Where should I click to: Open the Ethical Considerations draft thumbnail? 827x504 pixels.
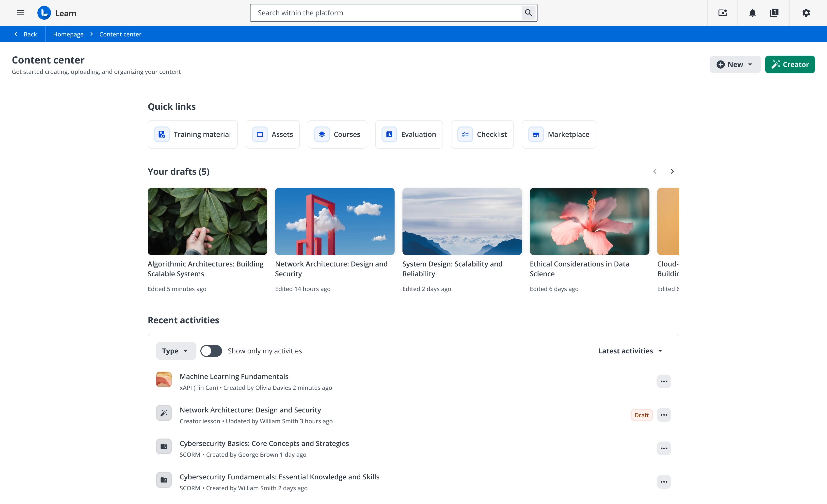pos(589,221)
